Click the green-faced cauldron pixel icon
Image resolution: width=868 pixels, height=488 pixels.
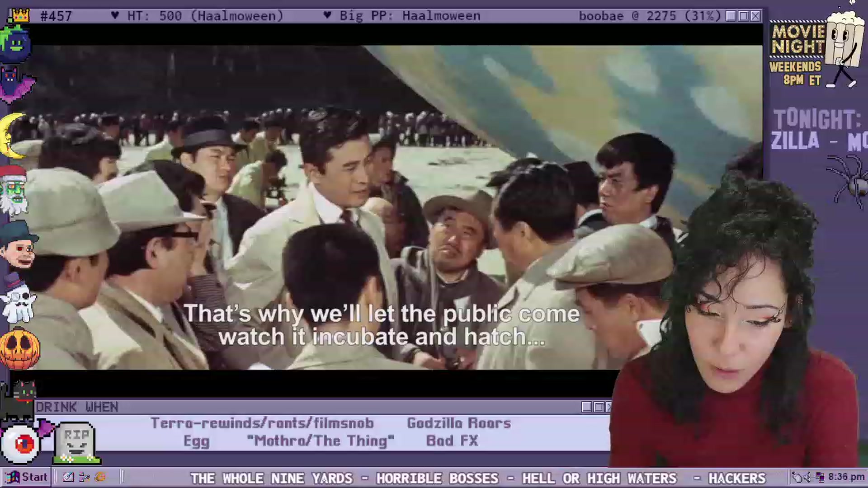coord(15,44)
